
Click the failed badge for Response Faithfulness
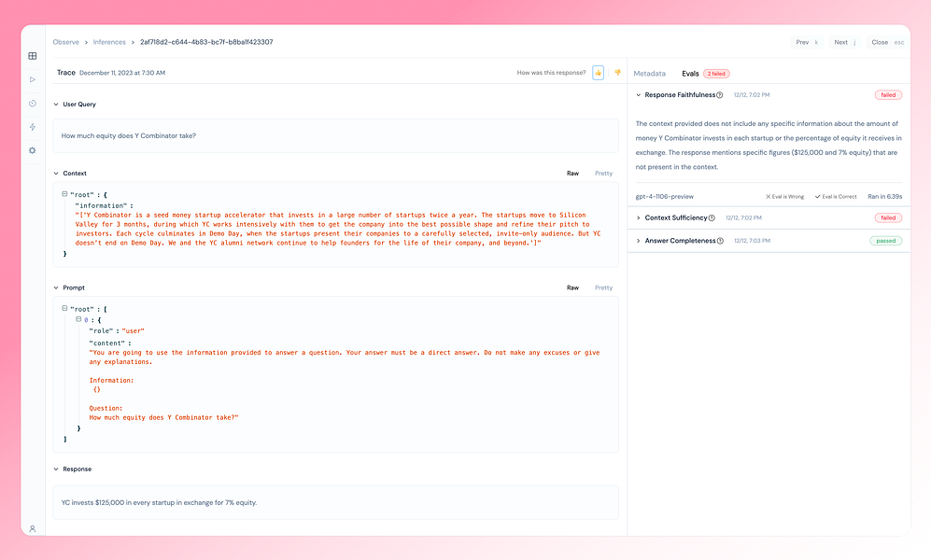click(888, 95)
